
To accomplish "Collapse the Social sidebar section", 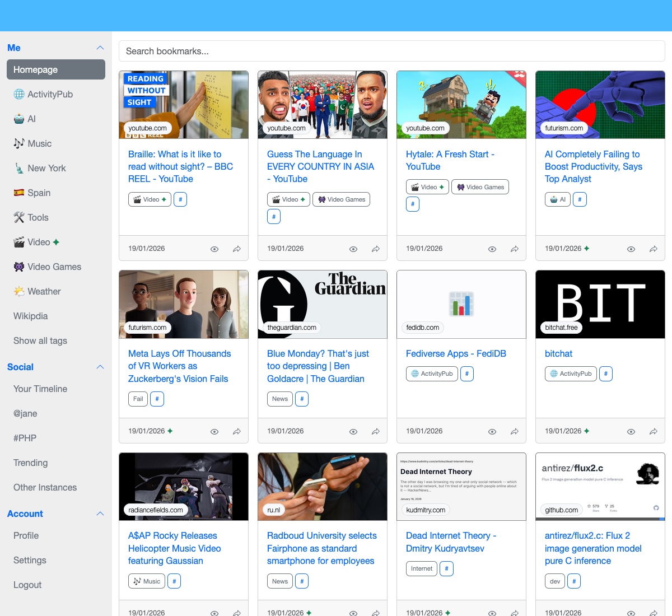I will pos(100,367).
